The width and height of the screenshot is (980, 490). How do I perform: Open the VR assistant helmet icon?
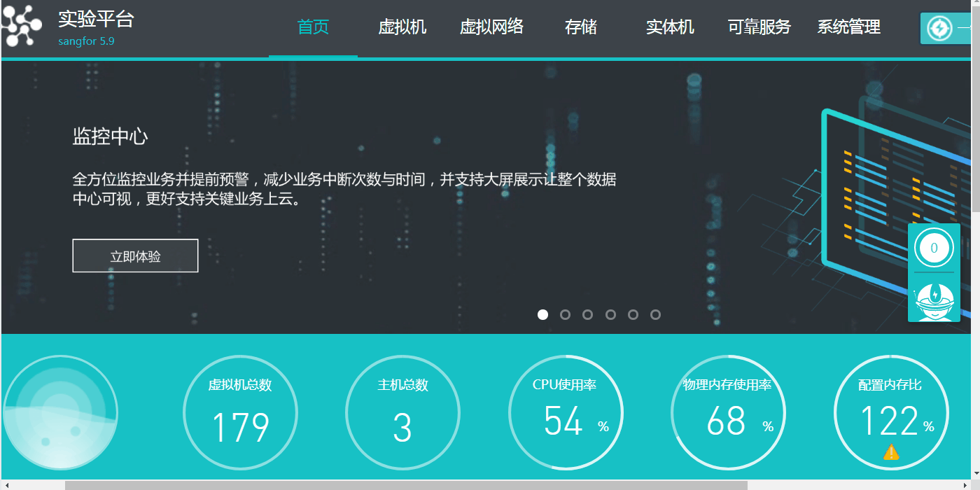tap(934, 301)
